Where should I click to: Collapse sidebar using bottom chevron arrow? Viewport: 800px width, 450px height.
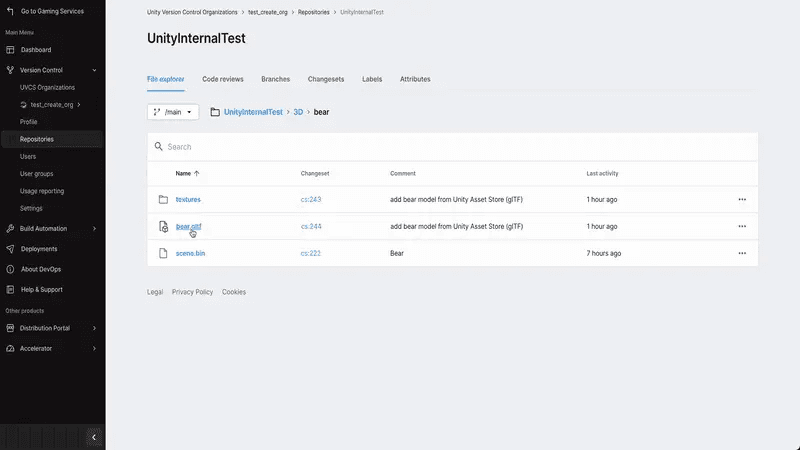point(94,437)
